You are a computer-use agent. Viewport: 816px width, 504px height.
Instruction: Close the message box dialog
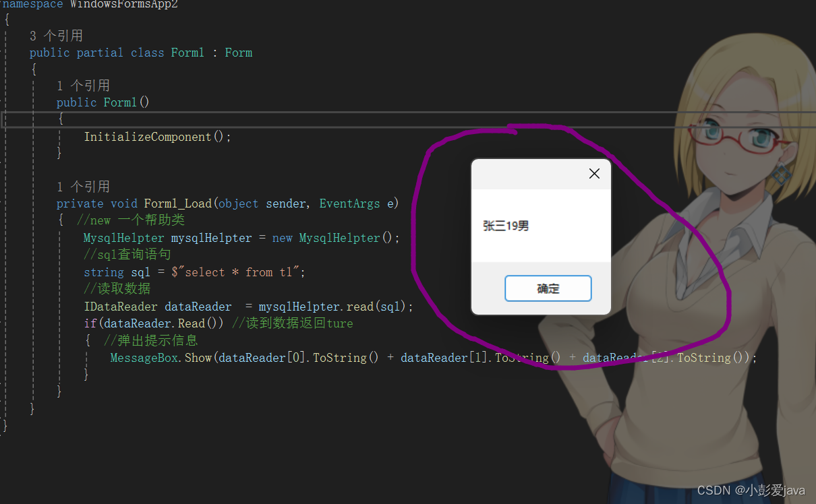(594, 174)
